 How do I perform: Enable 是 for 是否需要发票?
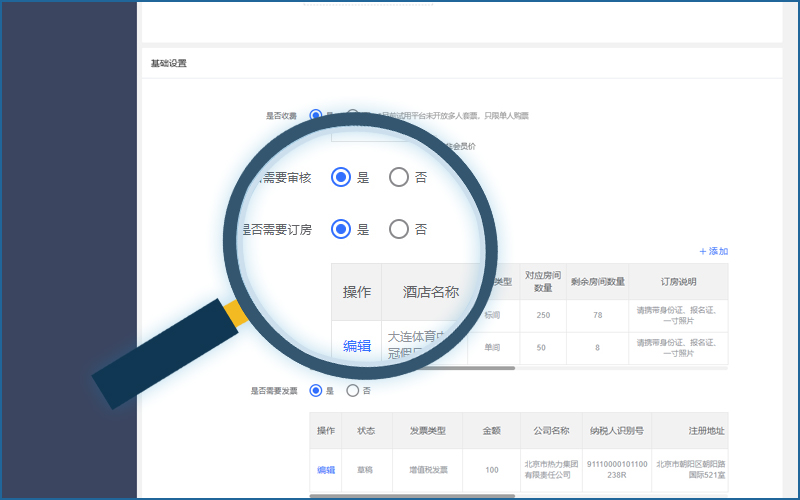click(x=316, y=391)
